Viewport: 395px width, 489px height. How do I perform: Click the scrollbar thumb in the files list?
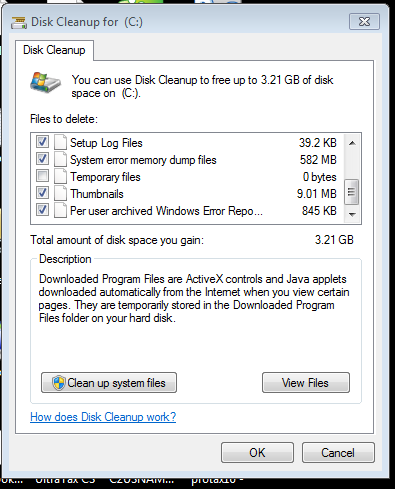(x=352, y=192)
